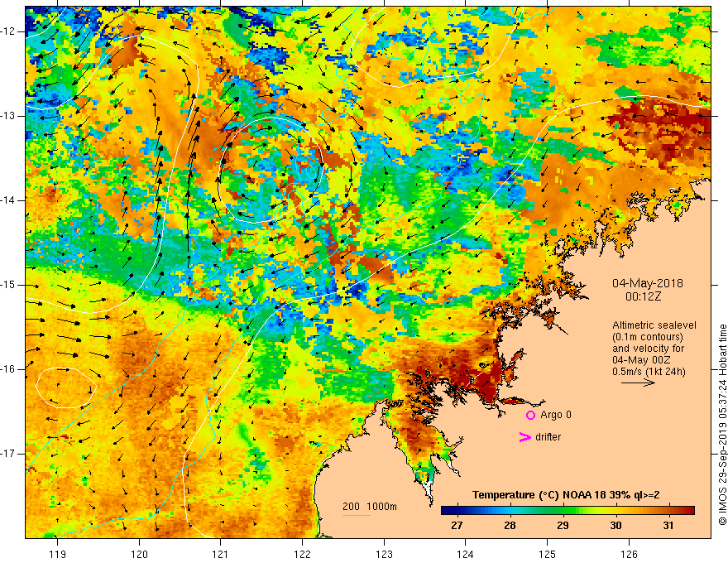The height and width of the screenshot is (563, 728).
Task: Click the cyan 200m isobath legend line
Action: pyautogui.click(x=357, y=515)
